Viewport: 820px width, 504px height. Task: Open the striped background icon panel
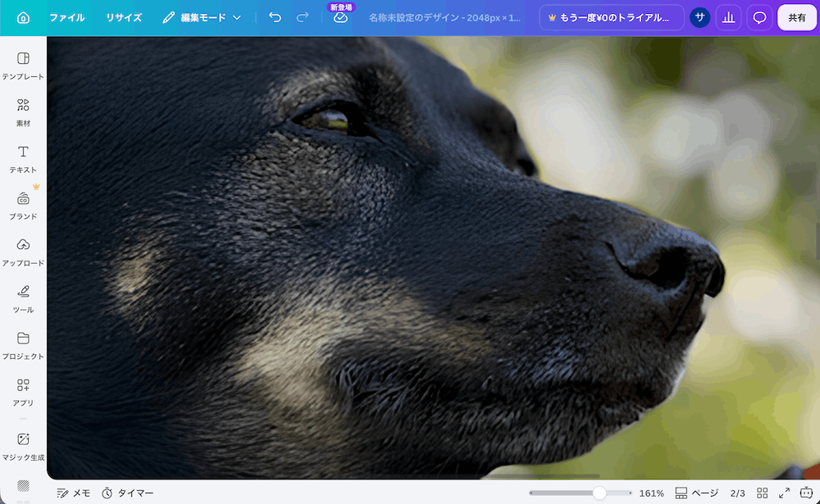[23, 486]
